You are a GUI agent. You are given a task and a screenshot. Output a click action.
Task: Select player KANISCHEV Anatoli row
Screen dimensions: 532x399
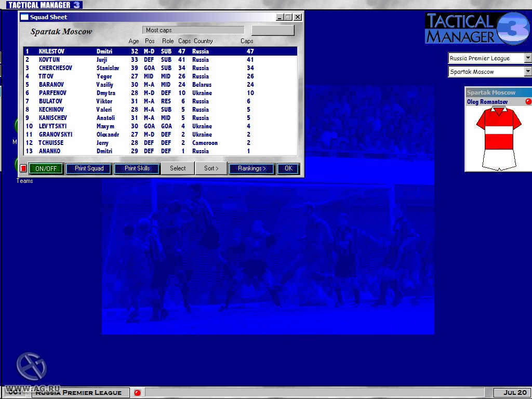pyautogui.click(x=160, y=118)
